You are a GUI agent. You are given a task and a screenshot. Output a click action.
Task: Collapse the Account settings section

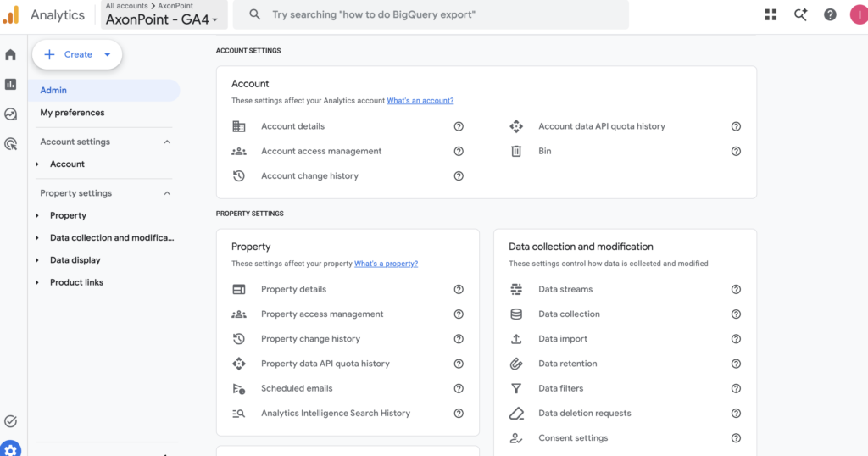pyautogui.click(x=167, y=142)
